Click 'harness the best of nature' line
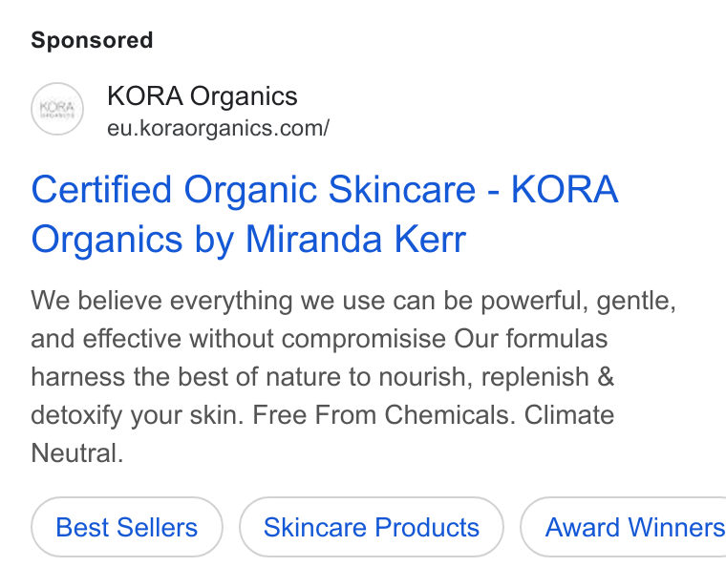 [322, 377]
